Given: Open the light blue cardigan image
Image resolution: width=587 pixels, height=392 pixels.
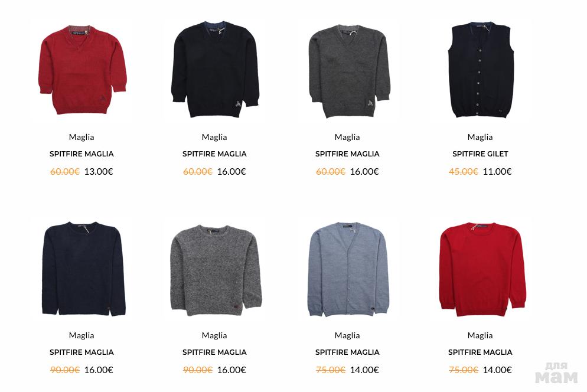Looking at the screenshot, I should [348, 270].
